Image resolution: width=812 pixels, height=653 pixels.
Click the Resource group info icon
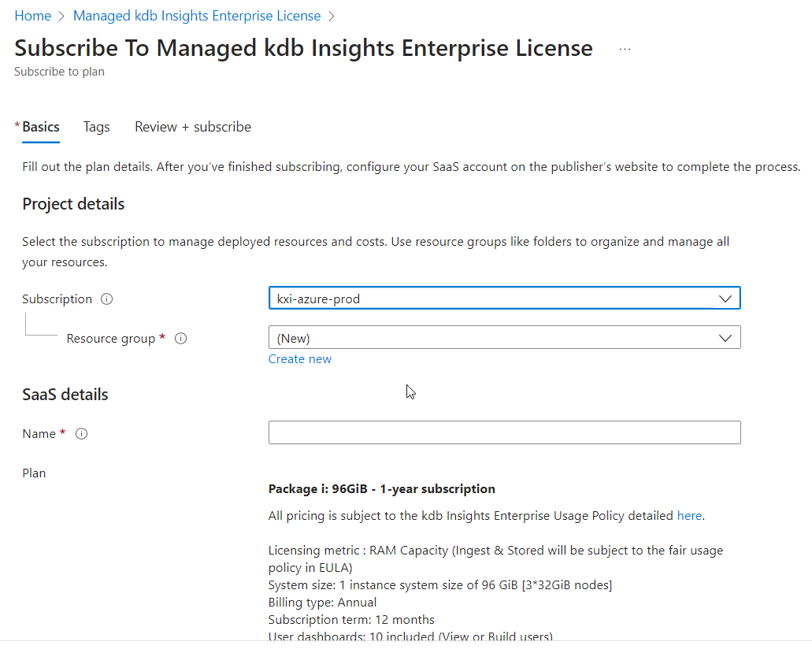pyautogui.click(x=180, y=339)
